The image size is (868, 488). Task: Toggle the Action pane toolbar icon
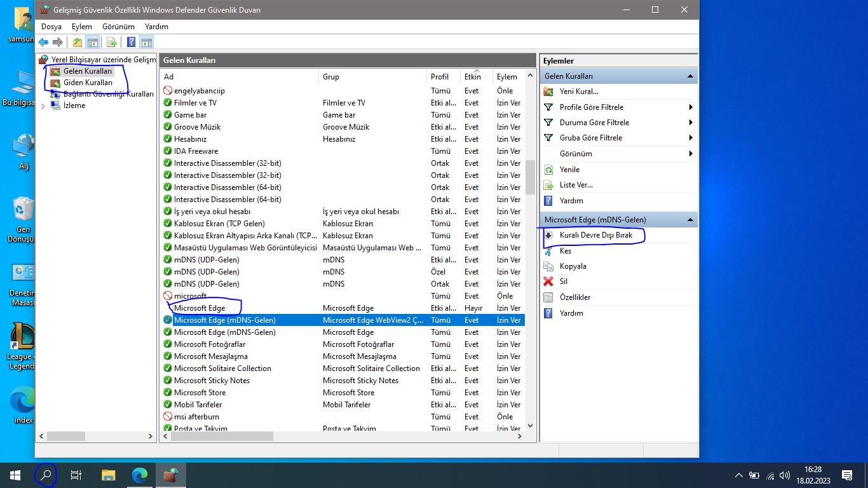(x=147, y=43)
